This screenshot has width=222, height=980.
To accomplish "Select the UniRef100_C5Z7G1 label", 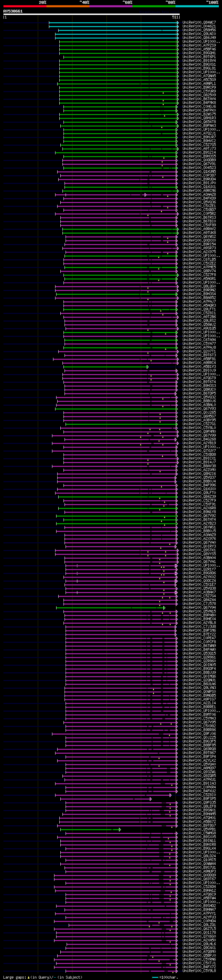I will [x=199, y=424].
